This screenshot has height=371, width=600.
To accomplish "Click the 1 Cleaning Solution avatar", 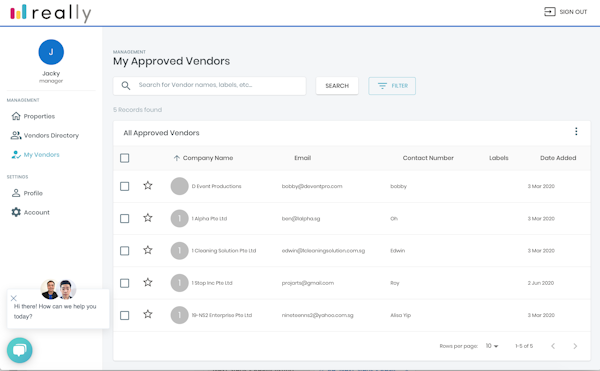I will point(179,251).
